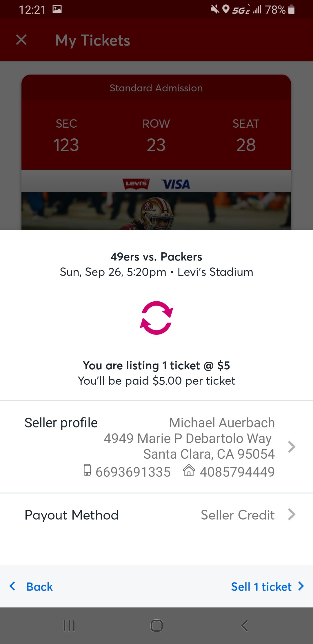
Task: Tap the mobile phone icon in seller profile
Action: [x=87, y=470]
